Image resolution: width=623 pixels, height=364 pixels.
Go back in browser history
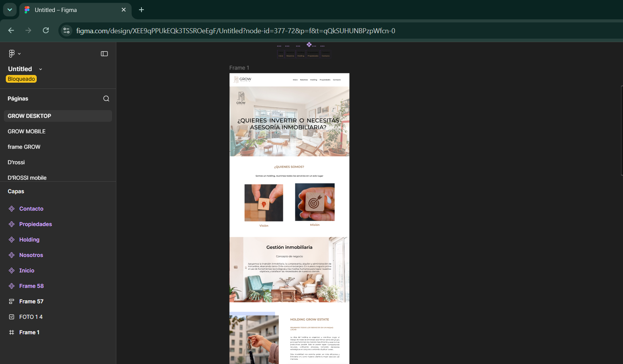coord(11,31)
